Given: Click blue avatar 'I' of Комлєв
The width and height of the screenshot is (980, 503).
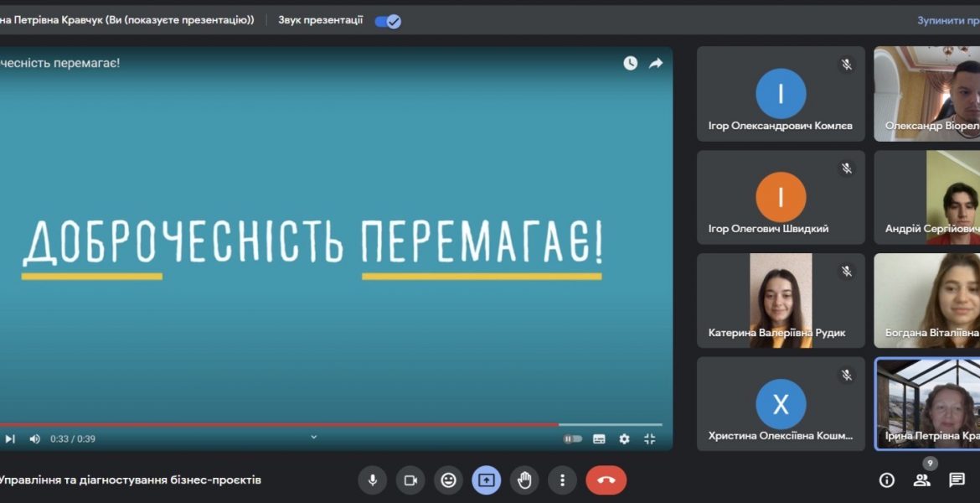Looking at the screenshot, I should coord(781,94).
